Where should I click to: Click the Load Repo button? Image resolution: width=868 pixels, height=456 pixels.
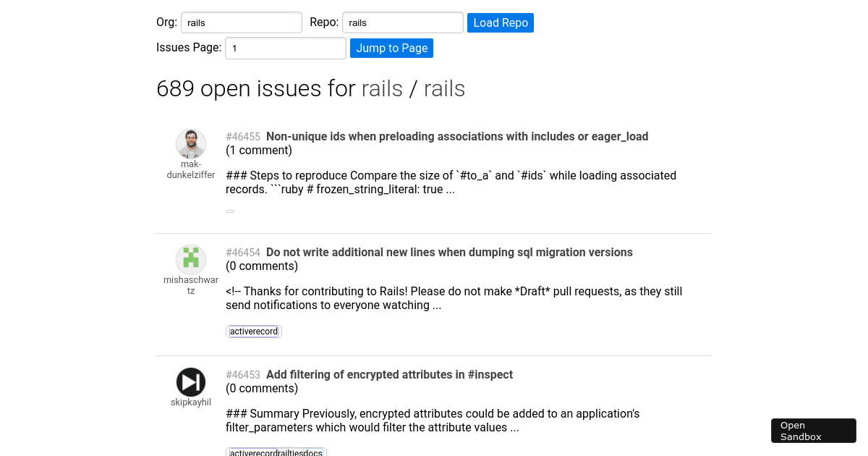(x=500, y=22)
